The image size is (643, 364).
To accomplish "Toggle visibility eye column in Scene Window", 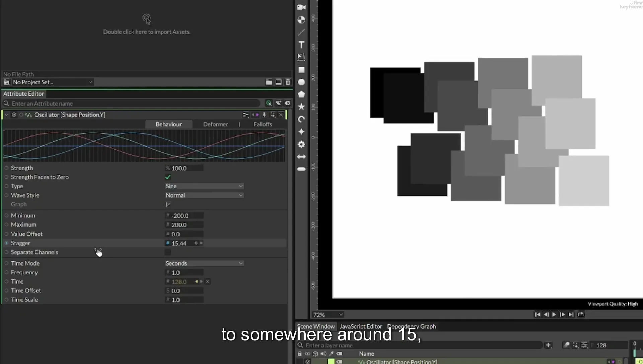I will (307, 354).
